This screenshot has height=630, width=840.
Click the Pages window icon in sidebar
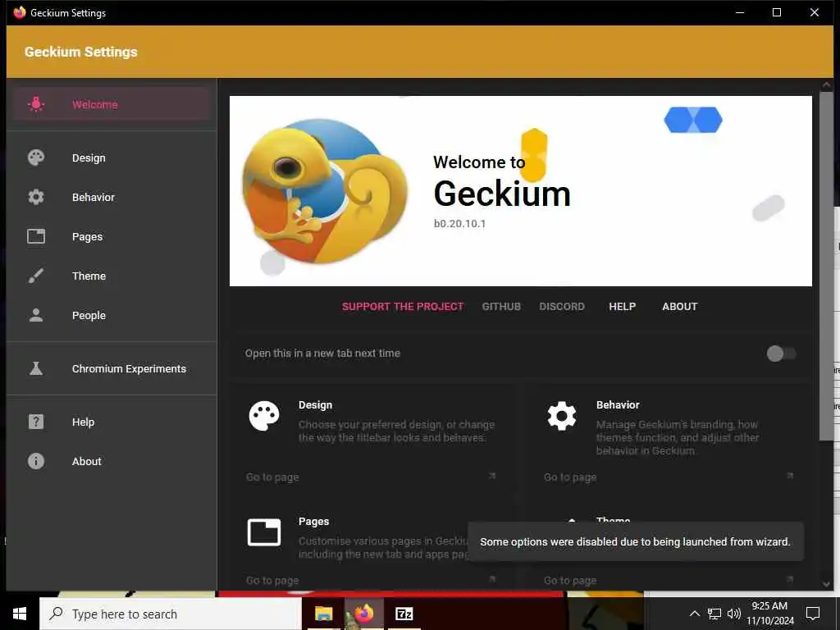36,236
